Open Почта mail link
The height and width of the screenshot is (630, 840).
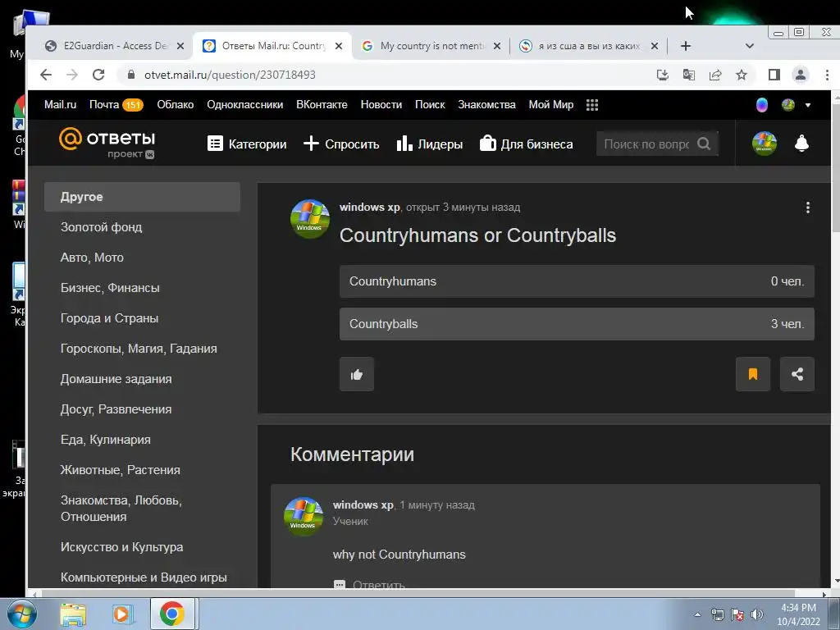(116, 105)
